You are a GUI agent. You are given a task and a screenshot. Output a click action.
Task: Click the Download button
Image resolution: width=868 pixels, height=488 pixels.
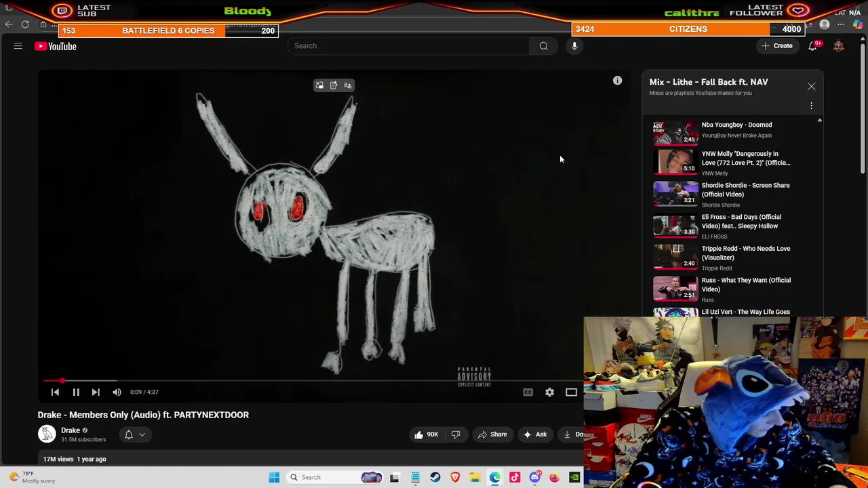[x=571, y=434]
